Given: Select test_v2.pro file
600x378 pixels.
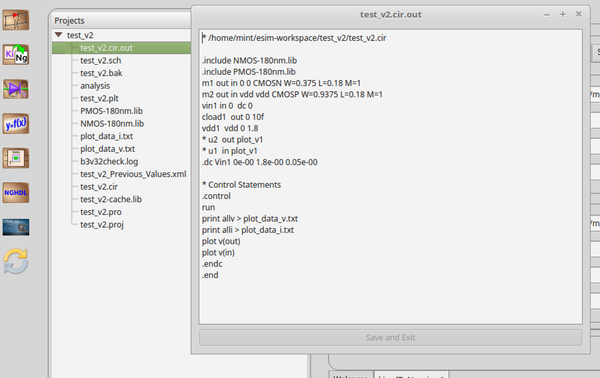Looking at the screenshot, I should 101,212.
